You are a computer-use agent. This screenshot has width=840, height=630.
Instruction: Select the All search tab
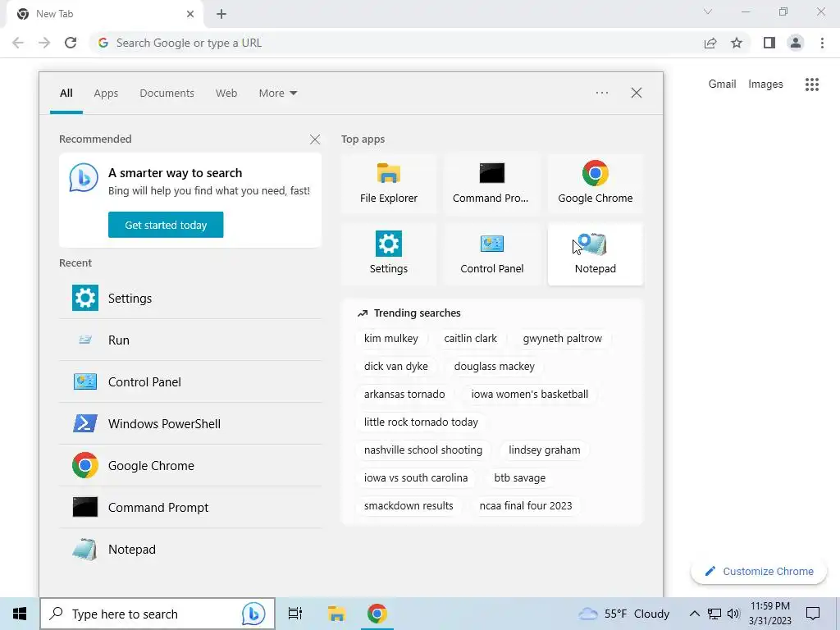[x=66, y=94]
